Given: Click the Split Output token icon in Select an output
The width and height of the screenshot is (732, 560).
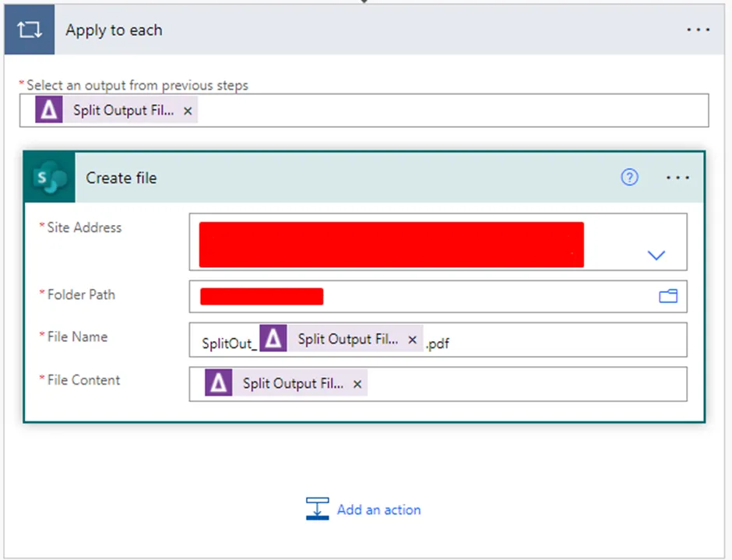Looking at the screenshot, I should point(48,111).
